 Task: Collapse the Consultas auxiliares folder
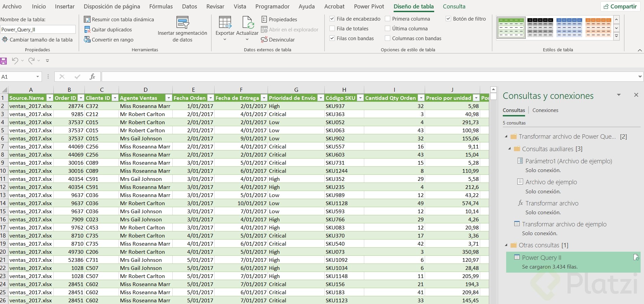510,149
